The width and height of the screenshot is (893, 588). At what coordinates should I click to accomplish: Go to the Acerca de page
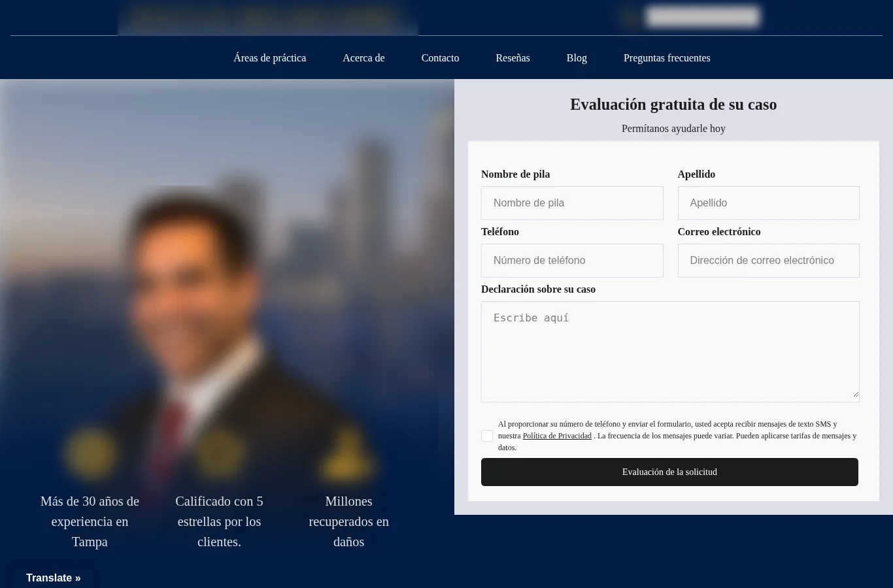click(x=363, y=58)
